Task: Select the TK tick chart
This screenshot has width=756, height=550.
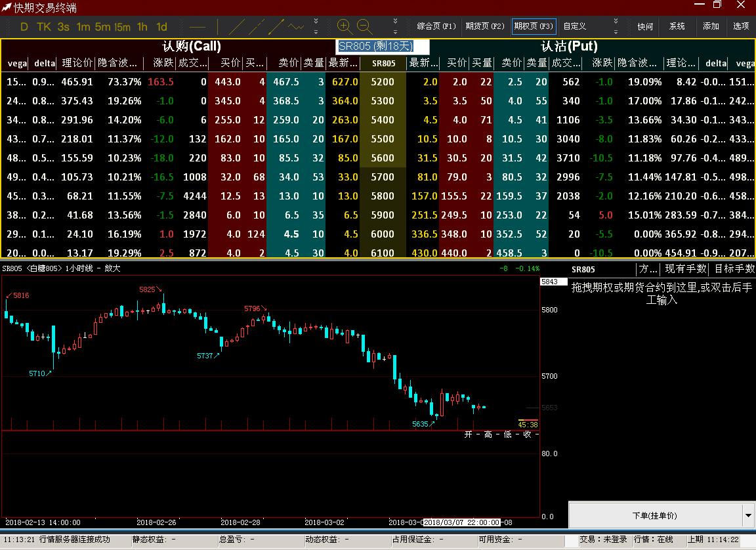Action: [44, 27]
